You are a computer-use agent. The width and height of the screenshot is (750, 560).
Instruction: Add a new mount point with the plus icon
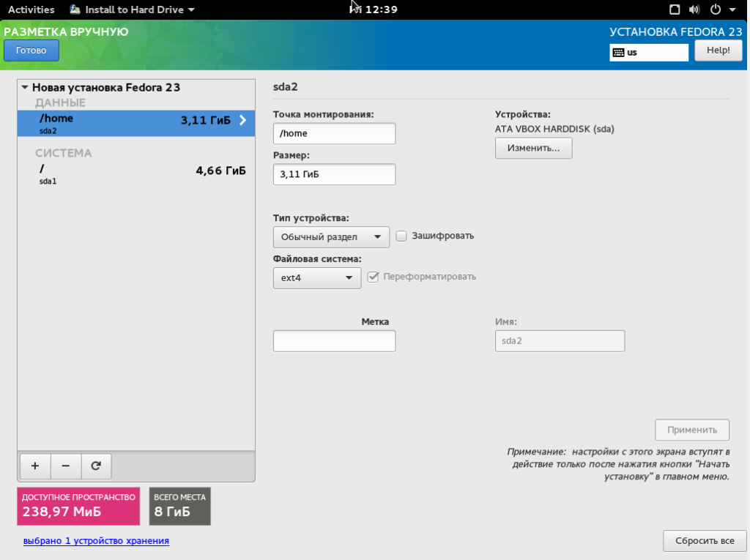[34, 466]
